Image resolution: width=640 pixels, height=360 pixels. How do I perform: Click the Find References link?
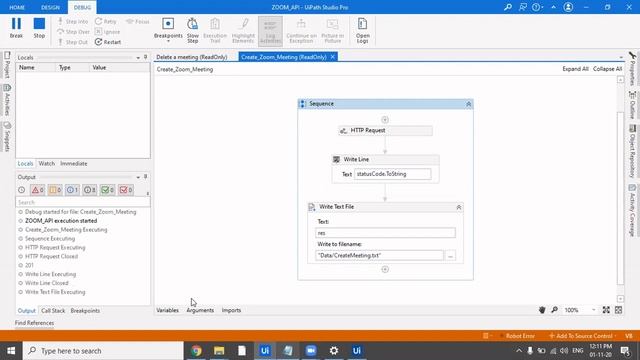tap(34, 323)
